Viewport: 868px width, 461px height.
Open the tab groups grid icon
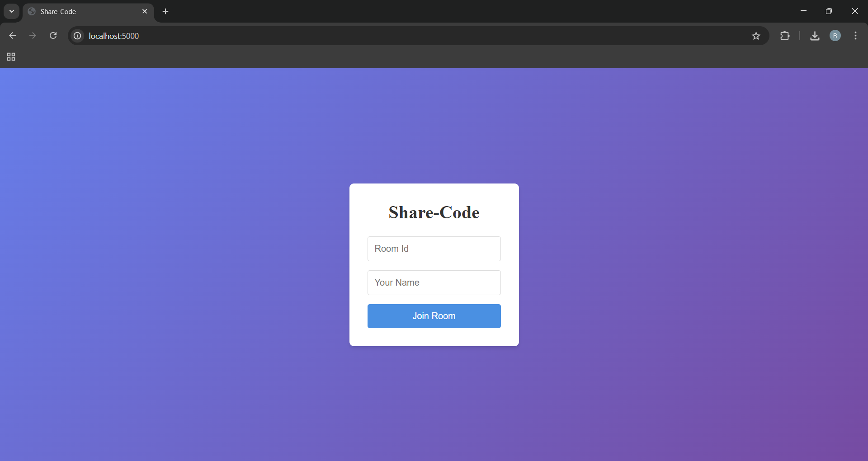point(10,57)
